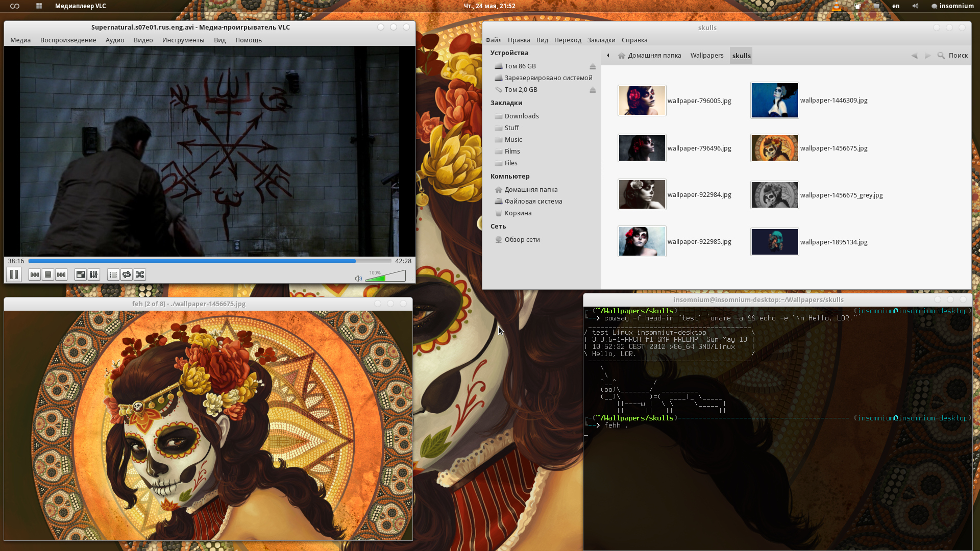Screen dimensions: 980x551
Task: Open the Воспроизведение menu in VLC
Action: [x=68, y=40]
